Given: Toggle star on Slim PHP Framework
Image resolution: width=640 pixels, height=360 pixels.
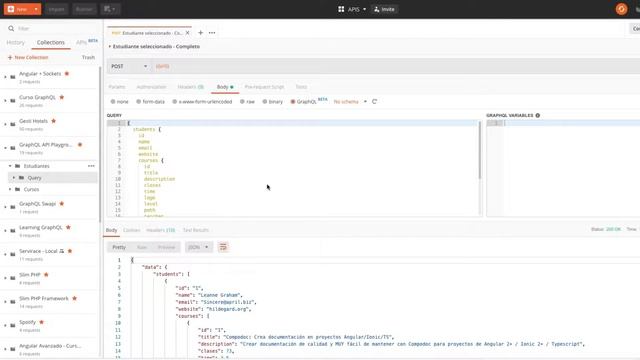Looking at the screenshot, I should point(74,298).
